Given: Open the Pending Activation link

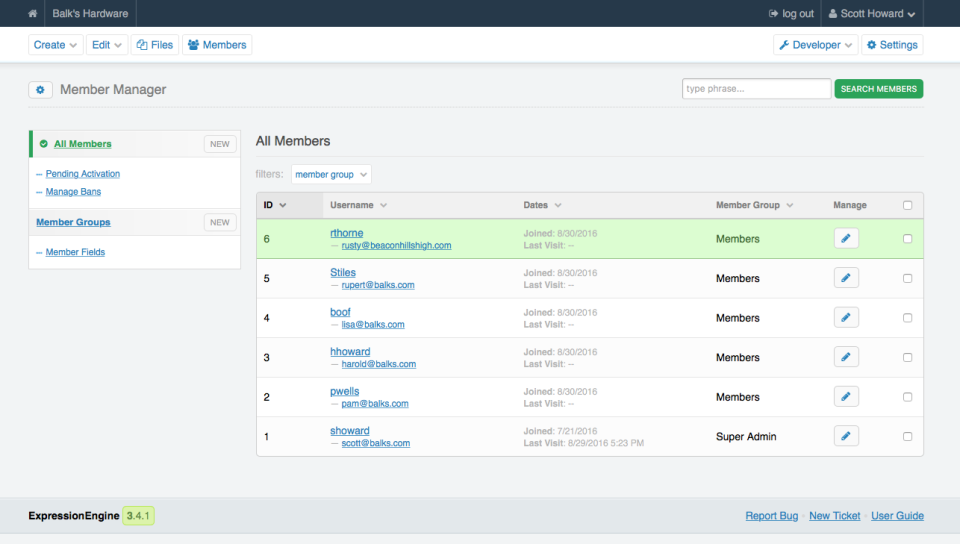Looking at the screenshot, I should click(x=83, y=174).
